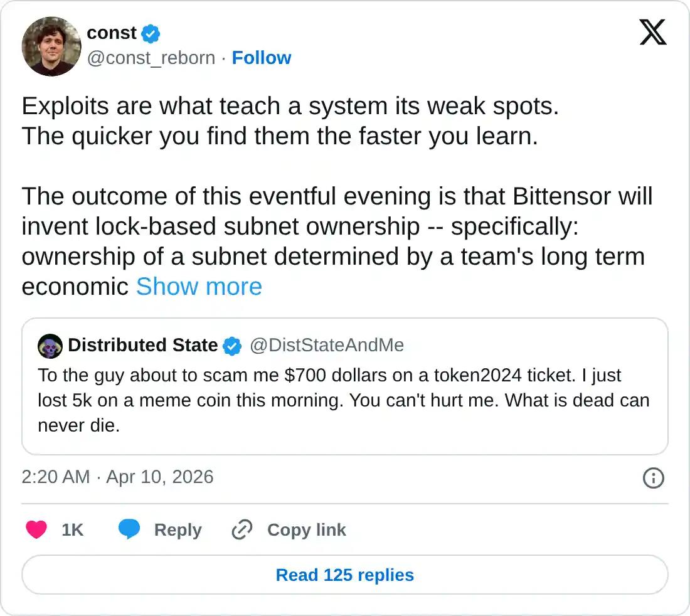Read 125 replies button
The height and width of the screenshot is (616, 690).
[345, 575]
